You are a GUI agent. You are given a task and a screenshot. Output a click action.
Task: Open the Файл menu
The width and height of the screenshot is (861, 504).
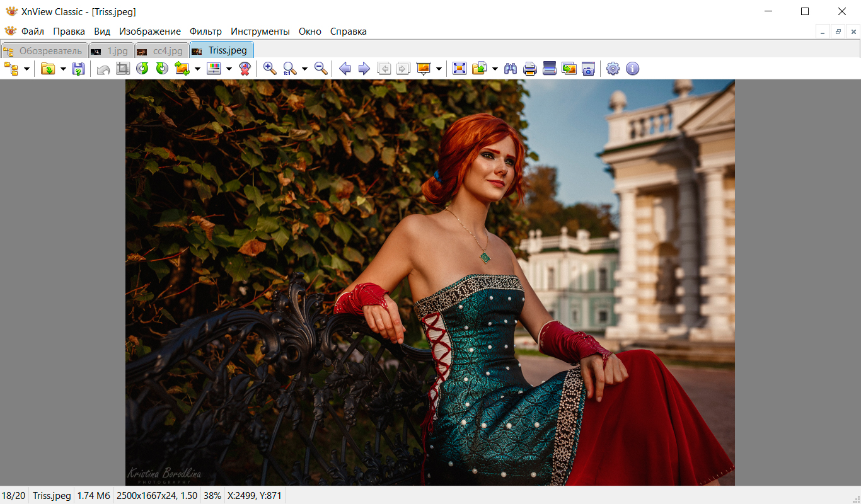[33, 31]
